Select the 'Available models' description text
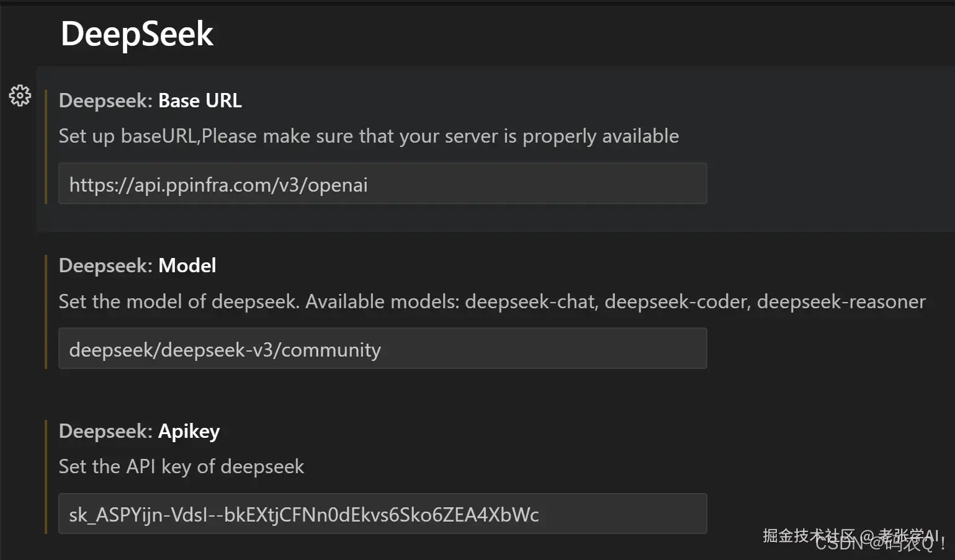Image resolution: width=955 pixels, height=560 pixels. (492, 301)
